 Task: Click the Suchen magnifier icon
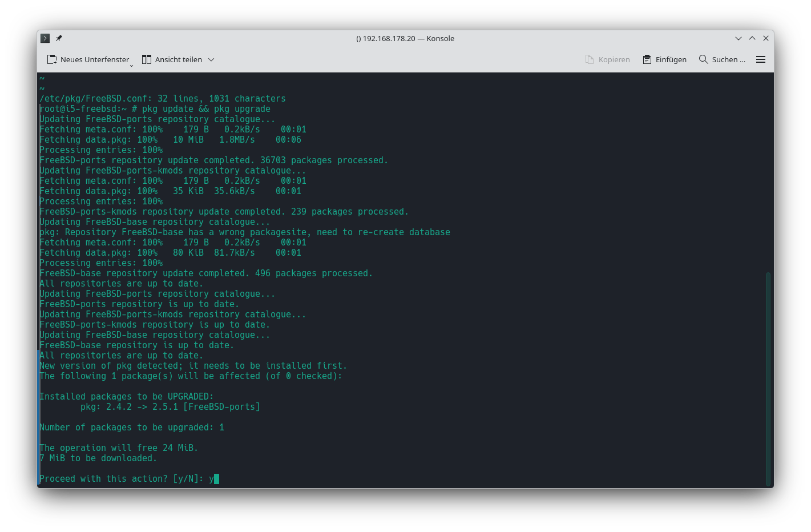pos(703,59)
